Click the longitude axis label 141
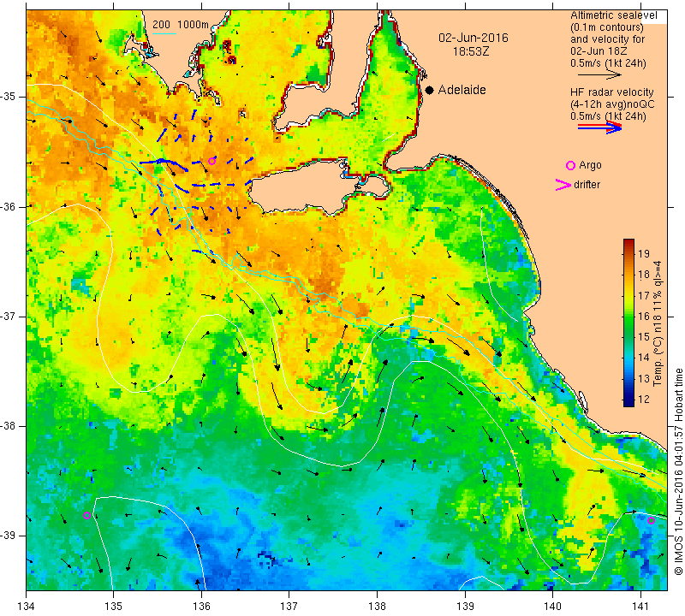 (640, 606)
